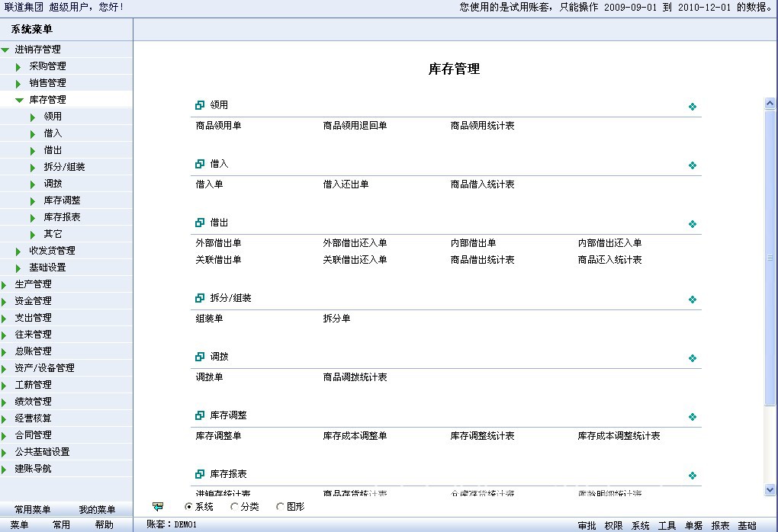
Task: Open the 工具 menu at bottom right
Action: click(x=667, y=525)
